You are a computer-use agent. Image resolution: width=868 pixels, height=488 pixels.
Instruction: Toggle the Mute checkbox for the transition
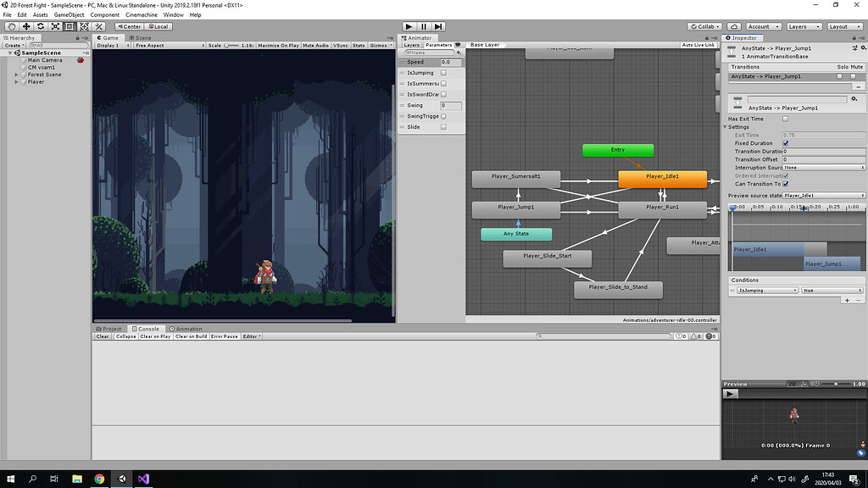(853, 76)
